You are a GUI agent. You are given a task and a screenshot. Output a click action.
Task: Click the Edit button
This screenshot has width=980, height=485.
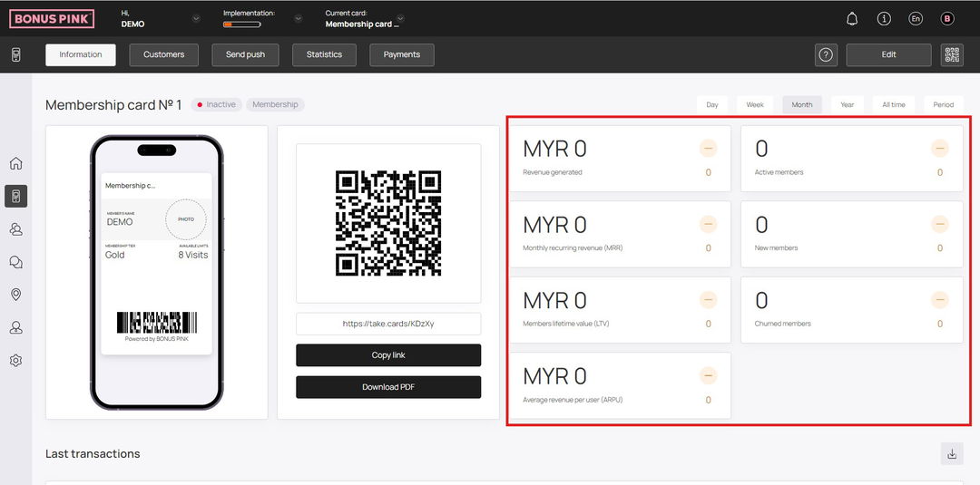[888, 55]
